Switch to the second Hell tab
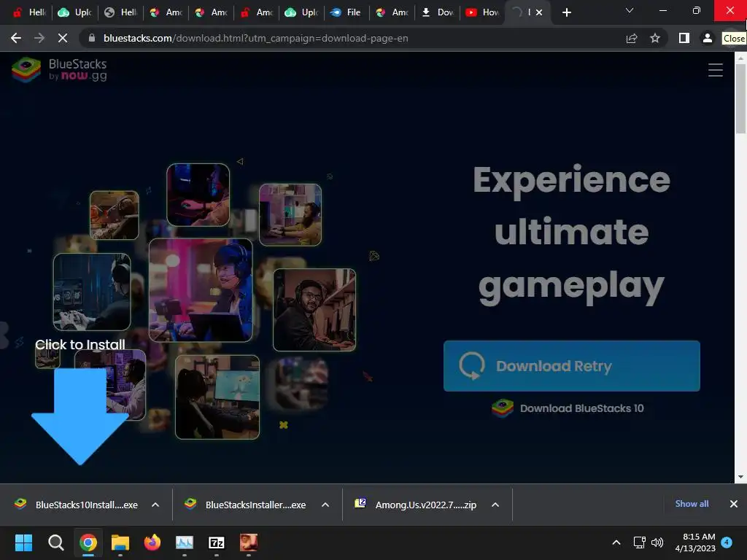The width and height of the screenshot is (747, 560). (120, 12)
